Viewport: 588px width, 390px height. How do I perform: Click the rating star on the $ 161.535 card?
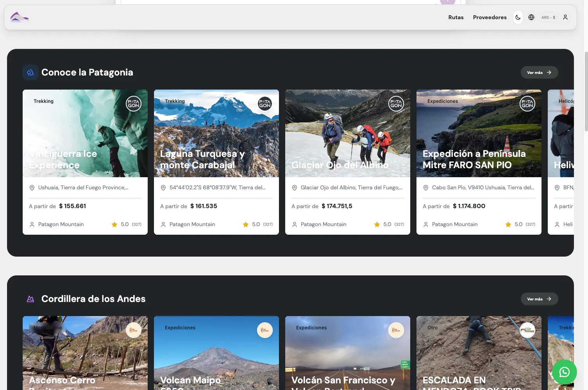coord(246,225)
